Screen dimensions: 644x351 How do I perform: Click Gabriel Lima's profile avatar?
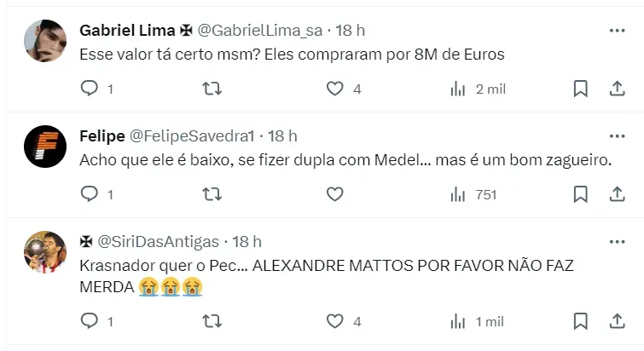coord(44,41)
